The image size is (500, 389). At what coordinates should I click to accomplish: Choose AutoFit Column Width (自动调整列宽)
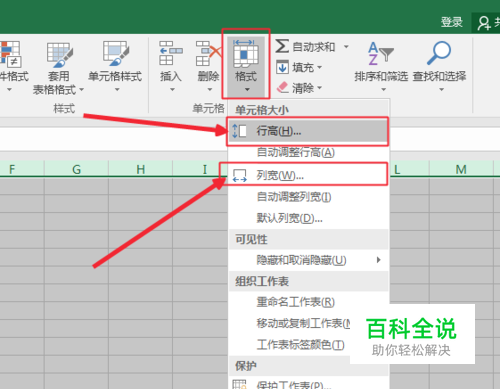[309, 197]
